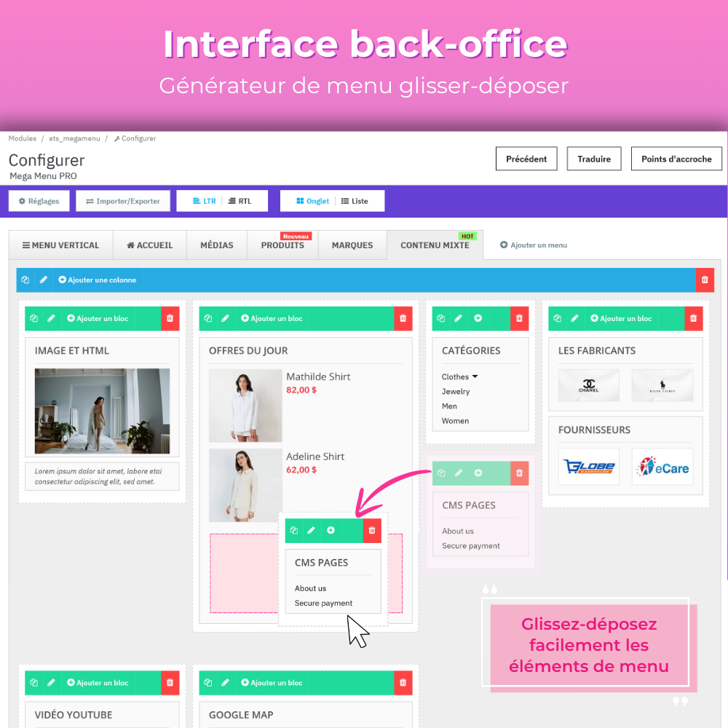The image size is (728, 728).
Task: Click the pencil edit icon in blue row bar
Action: 44,280
